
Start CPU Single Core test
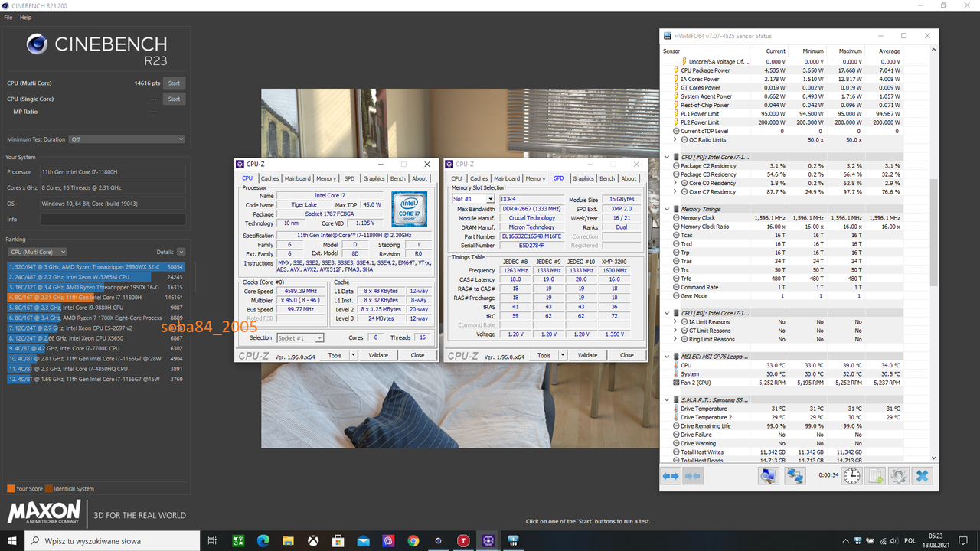[174, 99]
